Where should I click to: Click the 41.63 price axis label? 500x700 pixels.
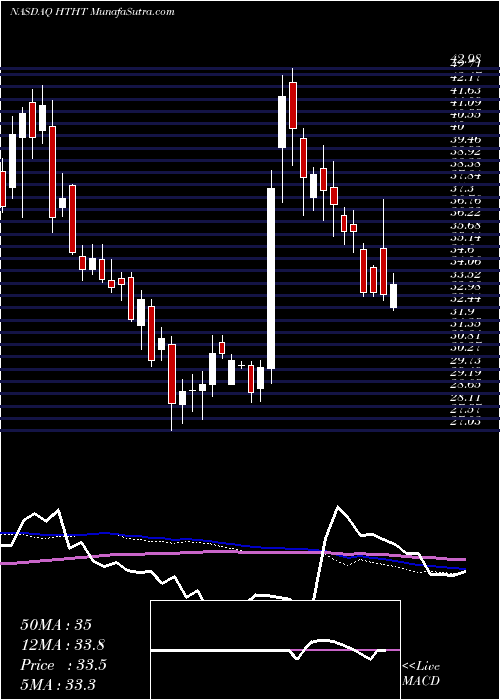(x=465, y=93)
